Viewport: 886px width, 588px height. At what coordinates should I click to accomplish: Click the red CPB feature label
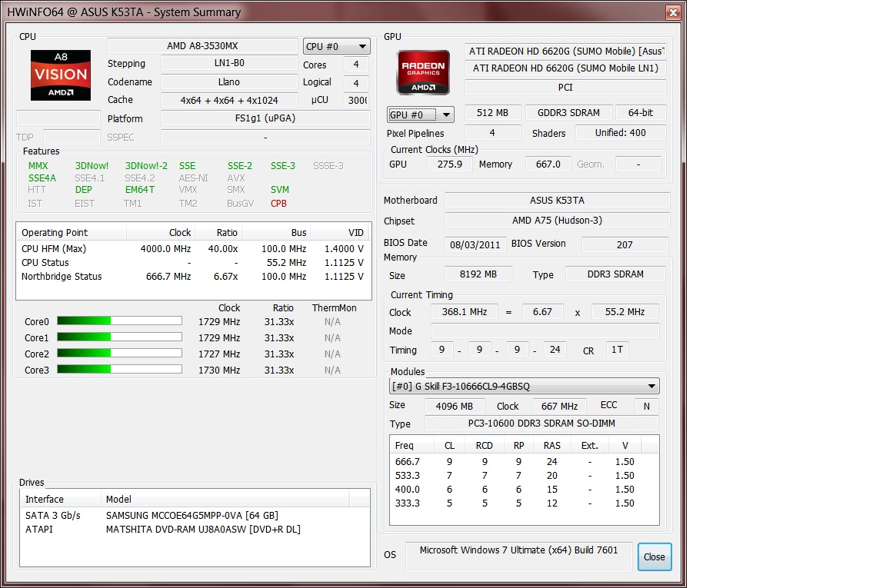tap(278, 204)
